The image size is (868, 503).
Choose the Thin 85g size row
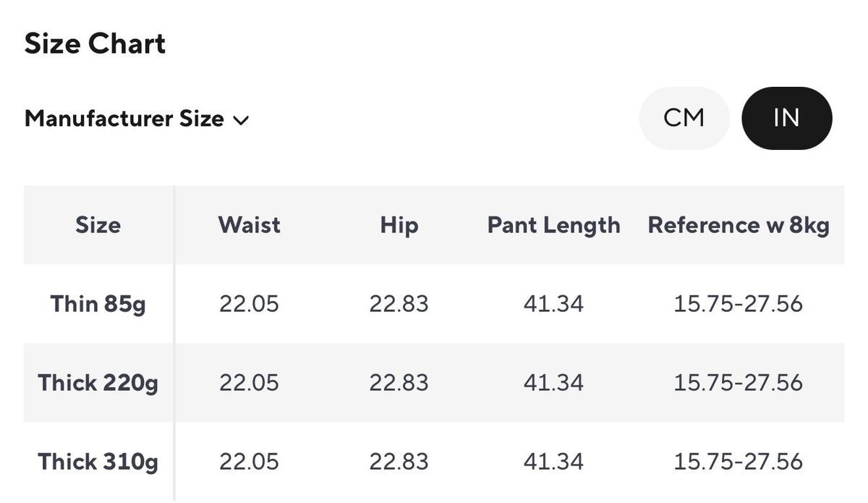coord(98,304)
